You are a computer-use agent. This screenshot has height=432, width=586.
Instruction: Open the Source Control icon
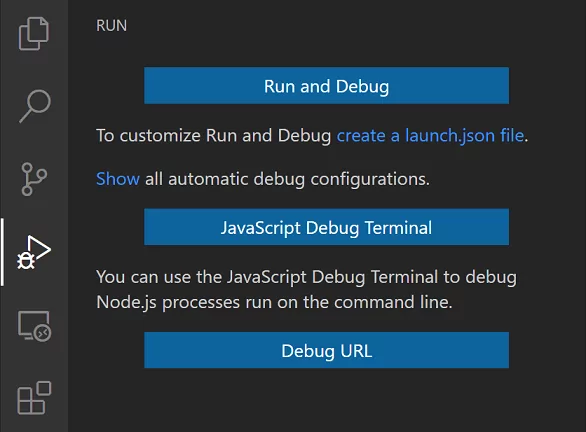(34, 179)
